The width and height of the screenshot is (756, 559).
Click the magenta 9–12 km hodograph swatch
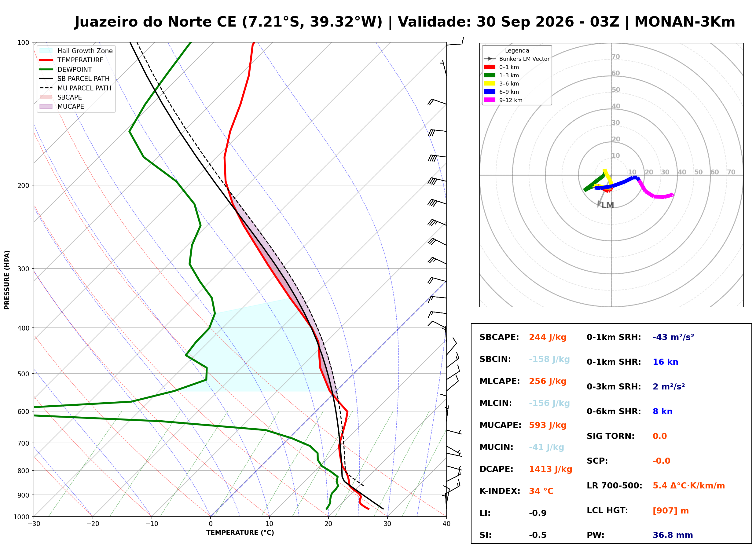tap(490, 100)
